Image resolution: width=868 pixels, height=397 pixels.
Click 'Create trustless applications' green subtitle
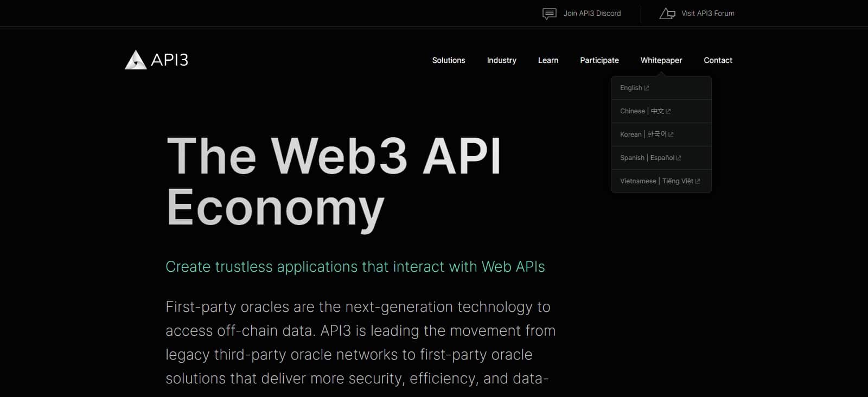[355, 267]
